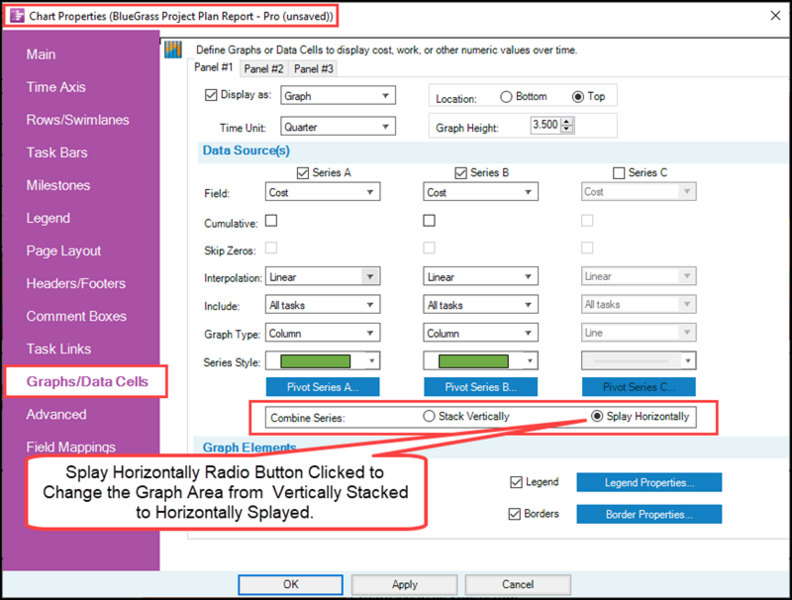Open the Task Bars page

click(57, 153)
